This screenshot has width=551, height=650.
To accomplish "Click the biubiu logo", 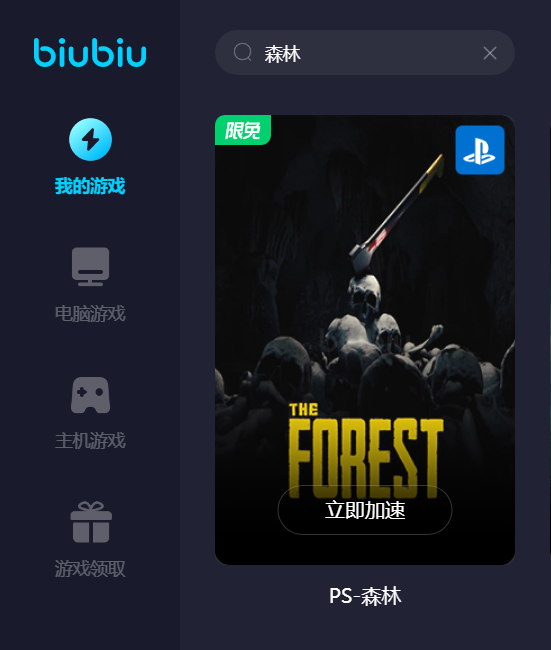I will click(x=90, y=52).
